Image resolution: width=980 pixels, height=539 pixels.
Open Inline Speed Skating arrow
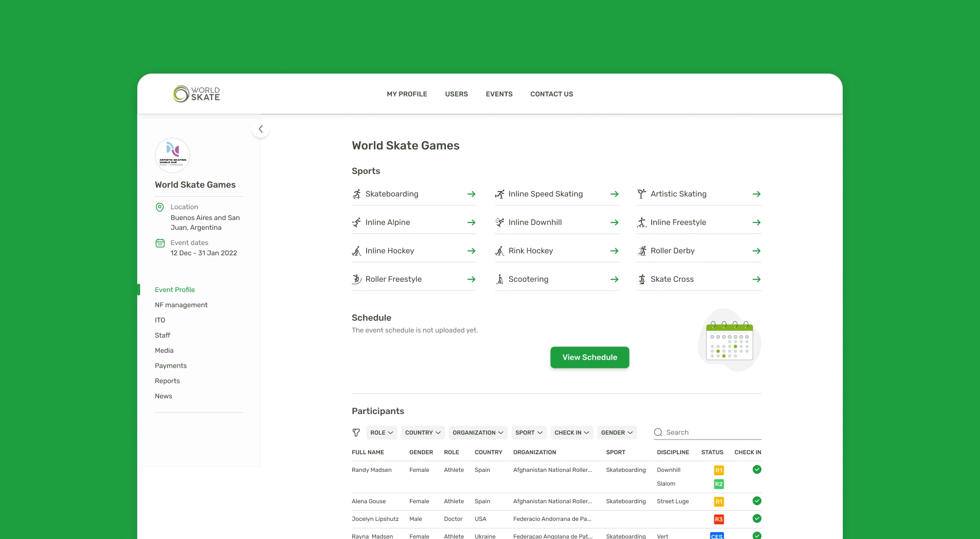[614, 194]
